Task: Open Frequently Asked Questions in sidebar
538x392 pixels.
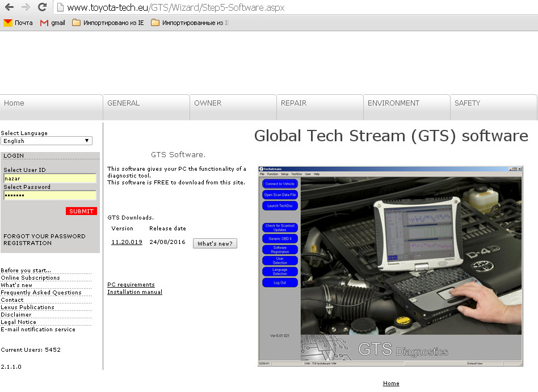Action: tap(41, 293)
